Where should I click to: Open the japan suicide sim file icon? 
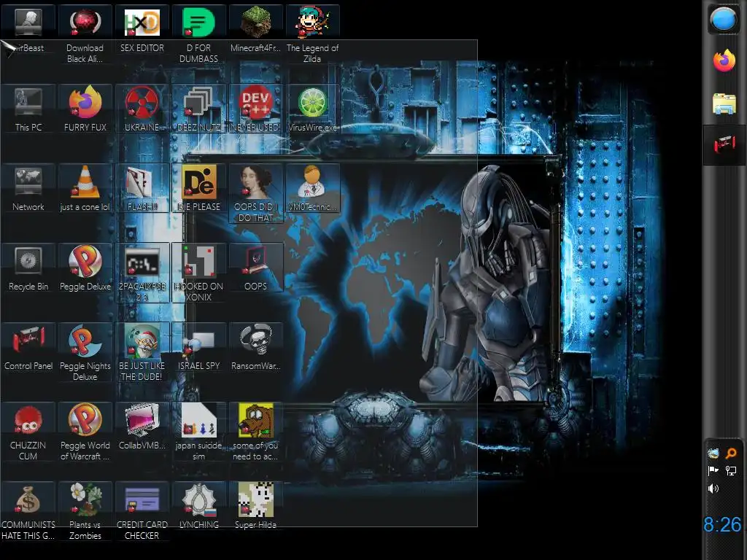(198, 420)
